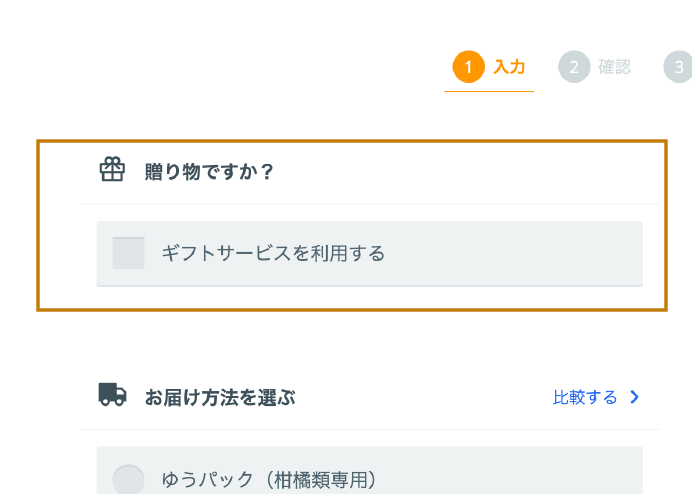Click the grey step 2 circle
692x494 pixels.
[x=574, y=67]
